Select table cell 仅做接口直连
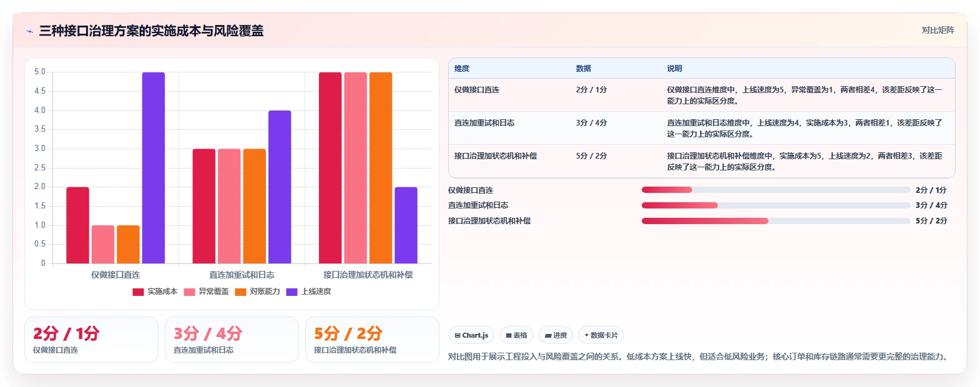 pos(477,90)
